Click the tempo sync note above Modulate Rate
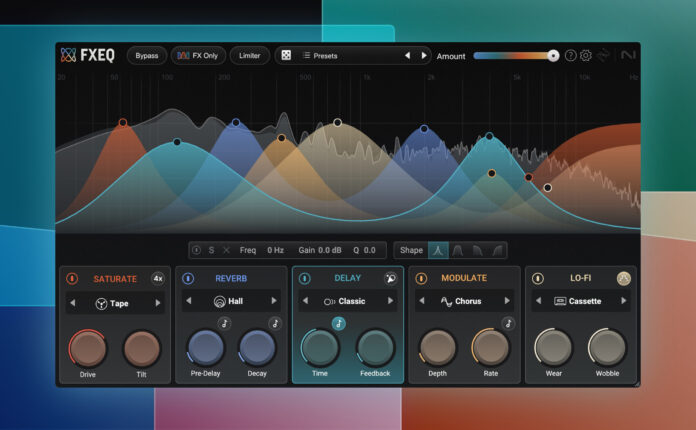The image size is (696, 430). pos(508,323)
